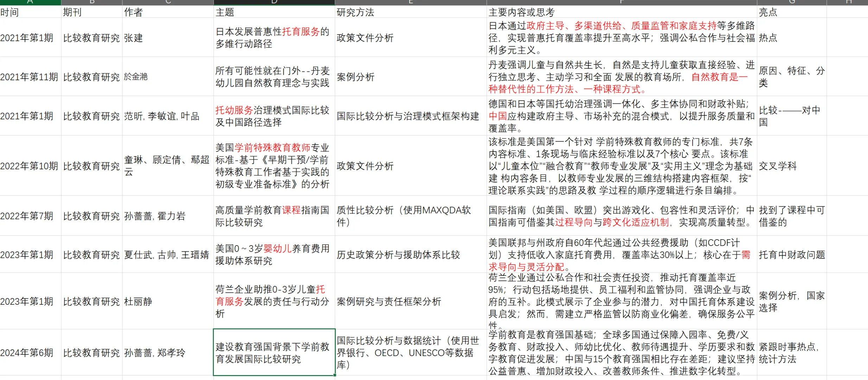Select highlight cell 托育中财政问题
Viewport: 868px width, 380px height.
791,254
